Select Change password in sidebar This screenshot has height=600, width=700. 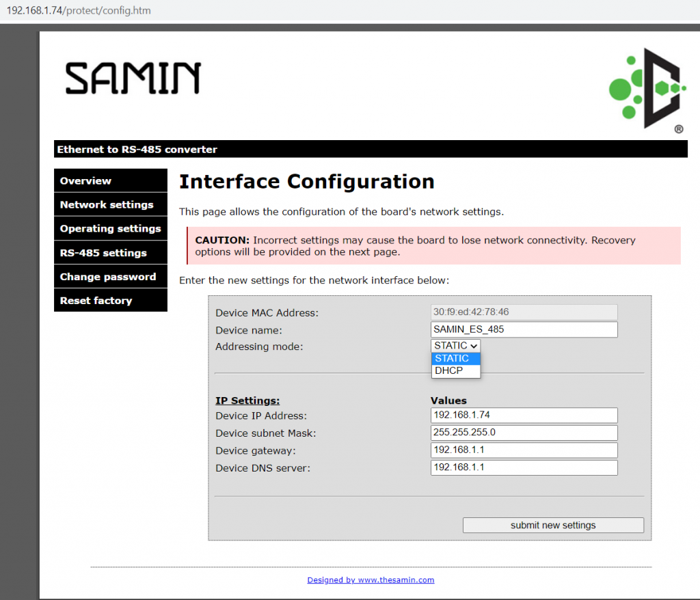(x=110, y=277)
